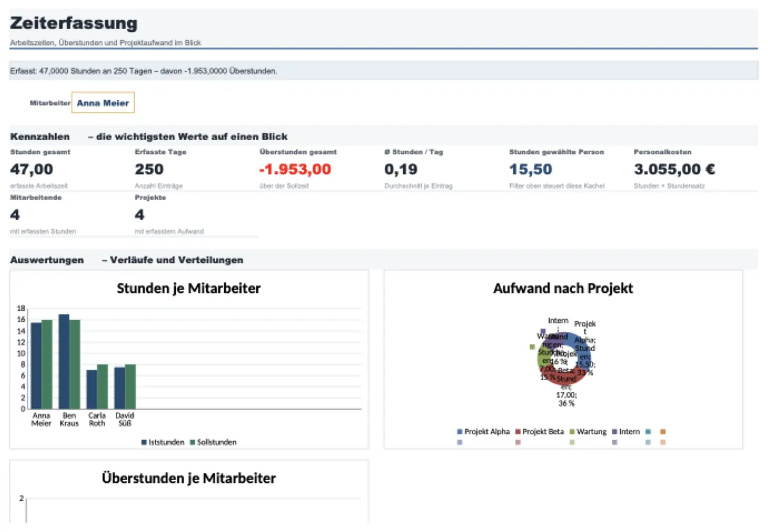Click Ben Kraus's blue Iststunden bar
Viewport: 768px width, 532px height.
[x=64, y=361]
